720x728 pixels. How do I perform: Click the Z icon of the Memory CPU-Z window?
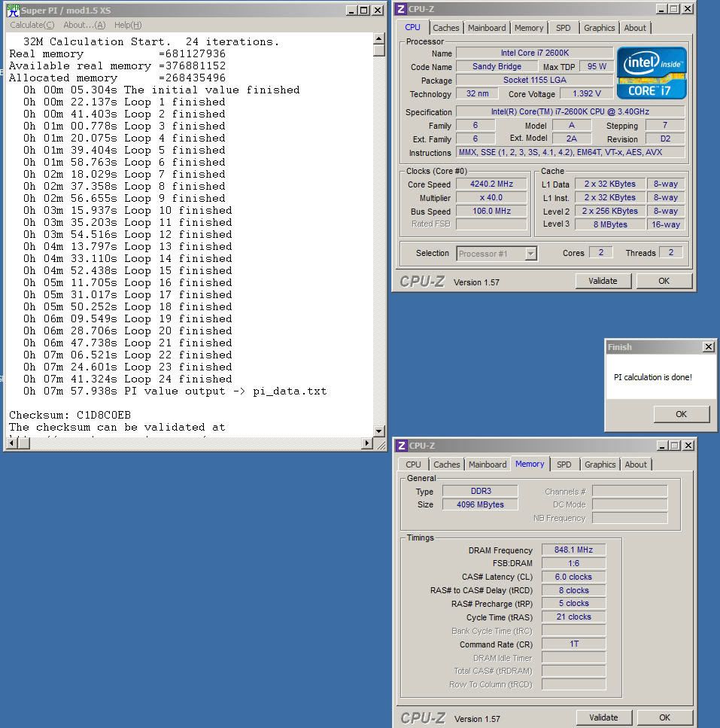click(401, 446)
